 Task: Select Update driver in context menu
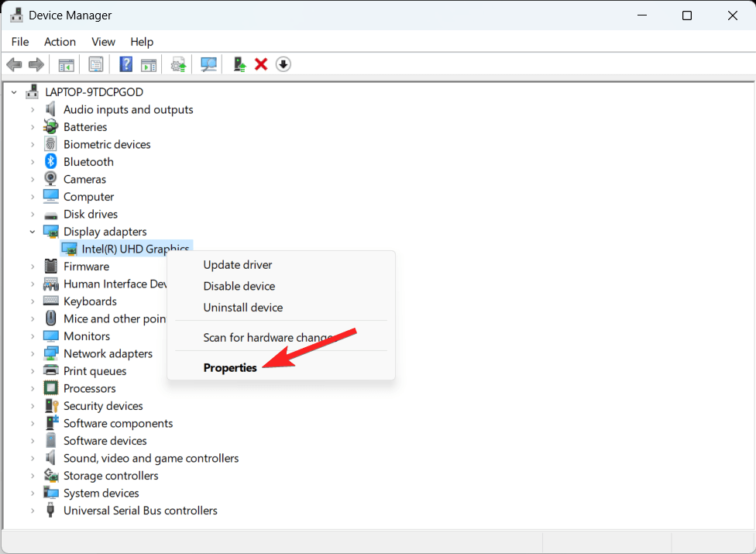(x=238, y=265)
